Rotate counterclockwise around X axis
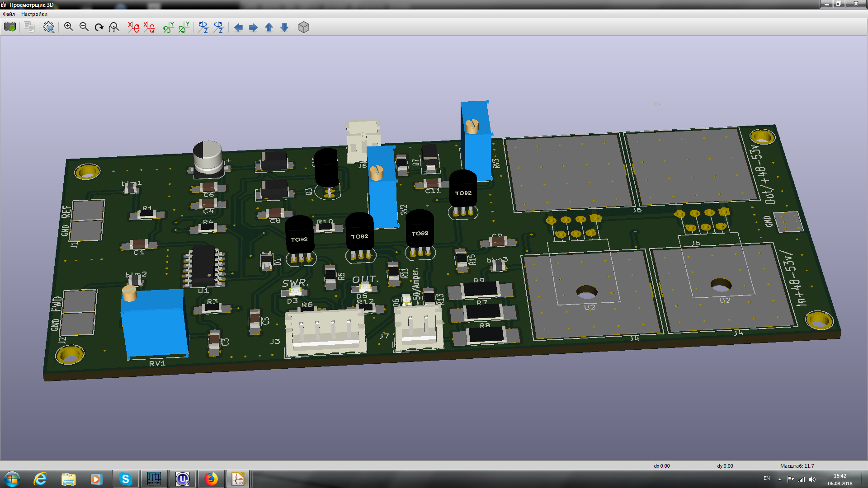This screenshot has width=868, height=488. coord(149,27)
